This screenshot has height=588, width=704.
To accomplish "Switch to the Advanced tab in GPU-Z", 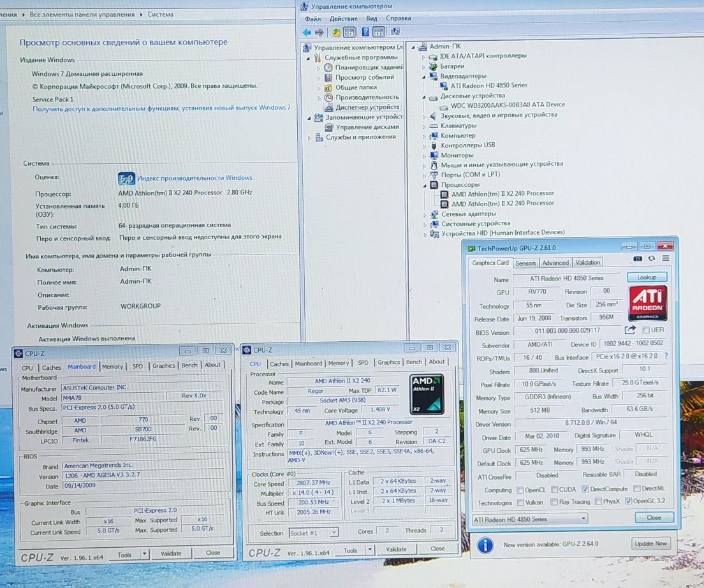I will (555, 263).
